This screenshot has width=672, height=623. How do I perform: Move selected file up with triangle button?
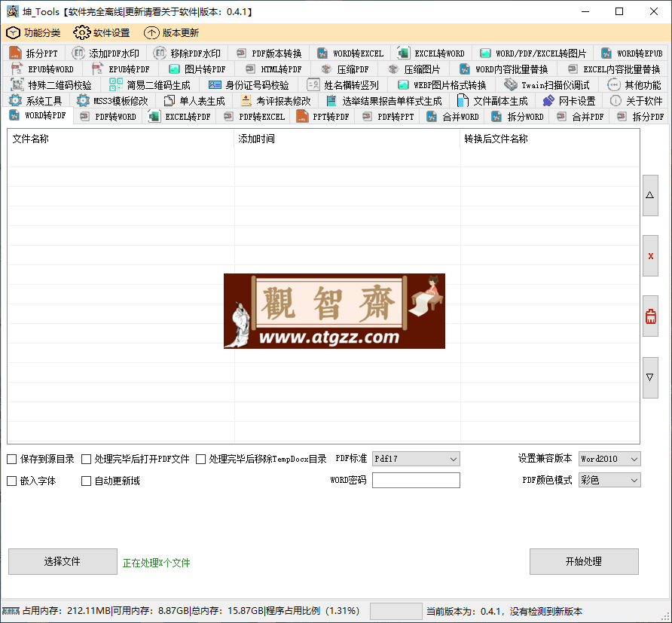click(x=650, y=195)
